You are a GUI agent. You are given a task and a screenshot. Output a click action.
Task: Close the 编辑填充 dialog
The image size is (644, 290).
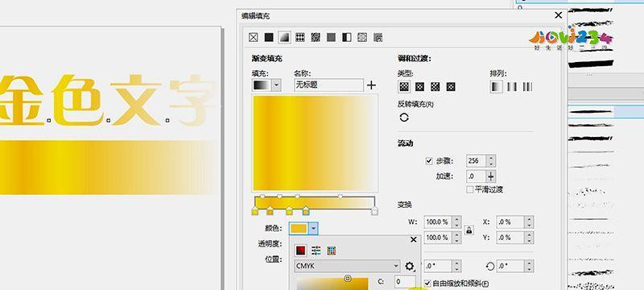click(x=558, y=15)
